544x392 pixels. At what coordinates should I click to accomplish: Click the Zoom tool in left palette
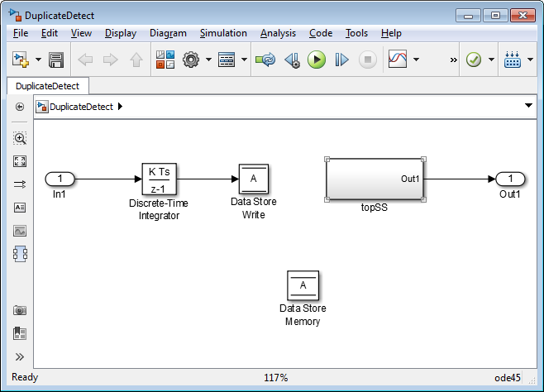(x=20, y=138)
